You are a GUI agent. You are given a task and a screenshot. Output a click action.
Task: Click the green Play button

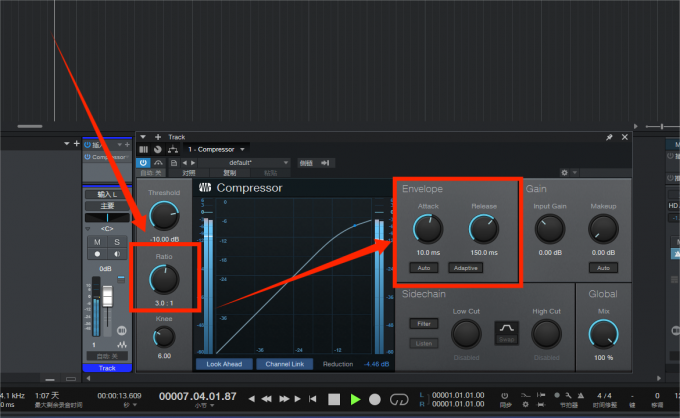(355, 399)
